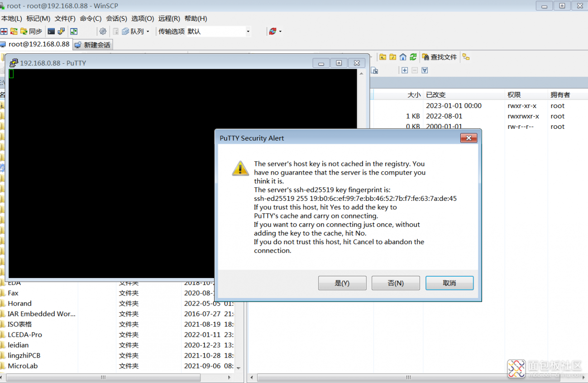Viewport: 588px width, 383px height.
Task: Click the 队列 queue toolbar button
Action: pos(133,32)
